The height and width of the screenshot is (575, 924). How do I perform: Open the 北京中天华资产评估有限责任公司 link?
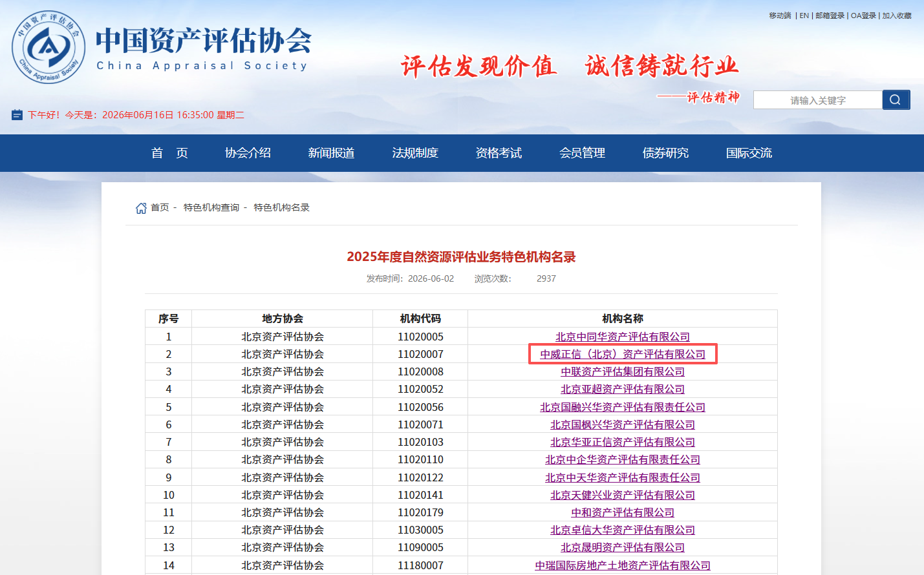click(623, 477)
